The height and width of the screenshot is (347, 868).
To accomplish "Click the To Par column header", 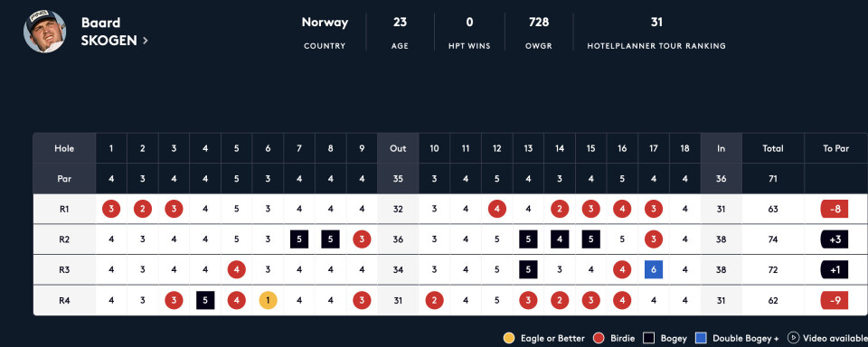I will coord(835,148).
